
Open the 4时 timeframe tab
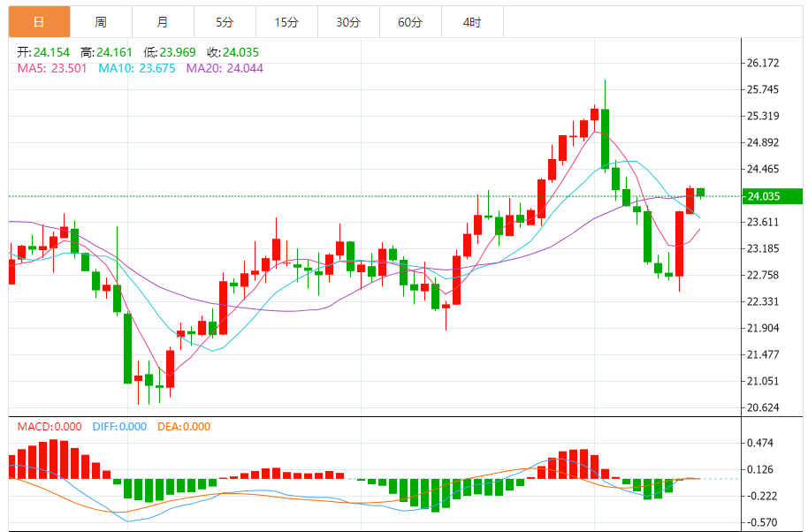(472, 22)
